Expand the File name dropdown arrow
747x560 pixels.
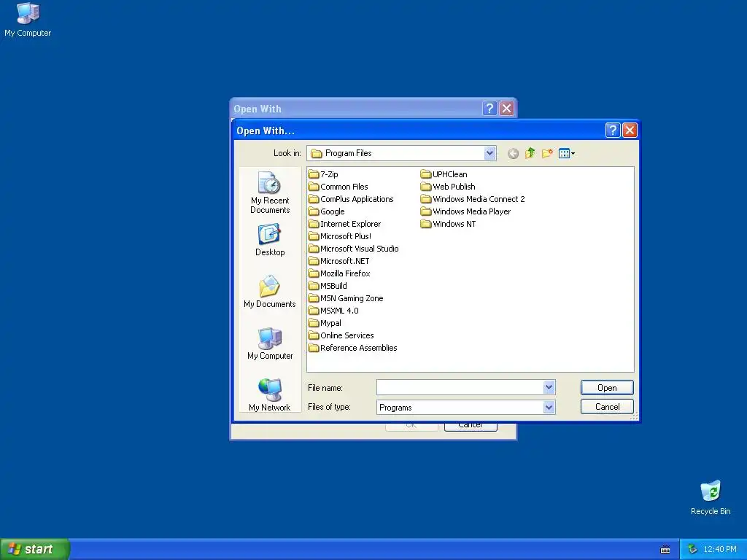click(x=549, y=387)
